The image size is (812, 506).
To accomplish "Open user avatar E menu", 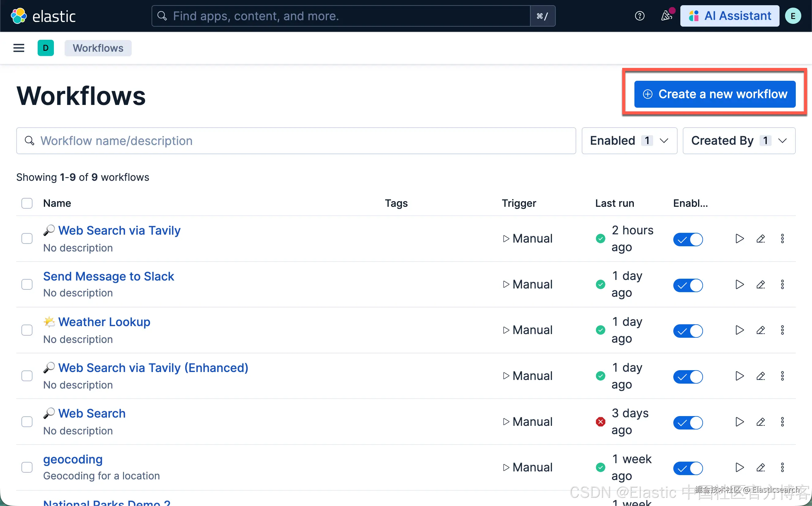I will [793, 16].
